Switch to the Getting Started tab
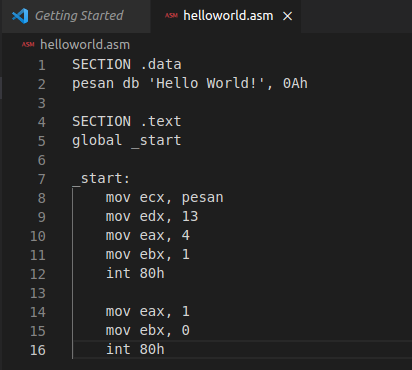 click(76, 16)
